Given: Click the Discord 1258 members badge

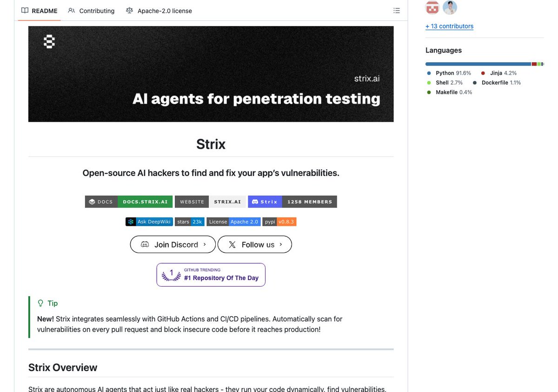Looking at the screenshot, I should (x=292, y=202).
